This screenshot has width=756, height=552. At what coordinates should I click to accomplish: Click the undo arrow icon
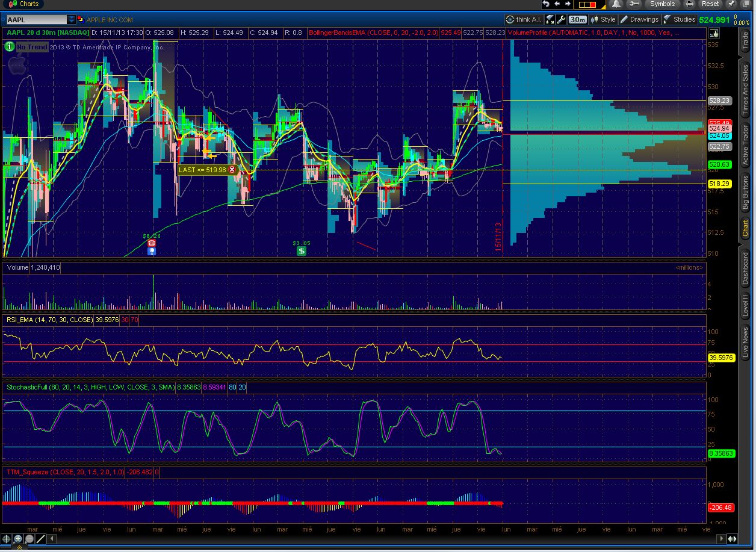click(546, 4)
